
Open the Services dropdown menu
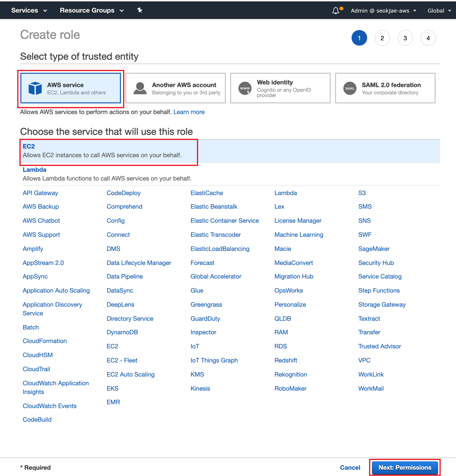tap(29, 10)
